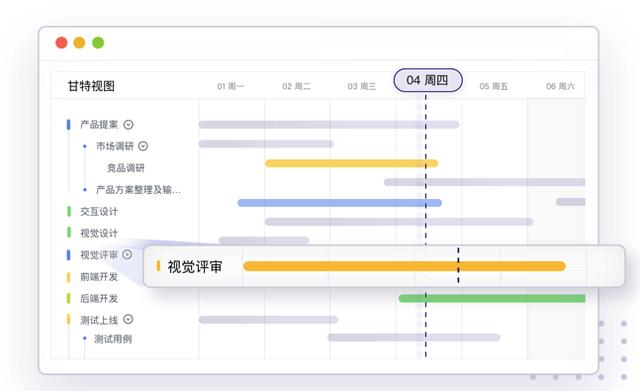Screen dimensions: 640x391
Task: Collapse the 产品提案 task group
Action: tap(129, 124)
